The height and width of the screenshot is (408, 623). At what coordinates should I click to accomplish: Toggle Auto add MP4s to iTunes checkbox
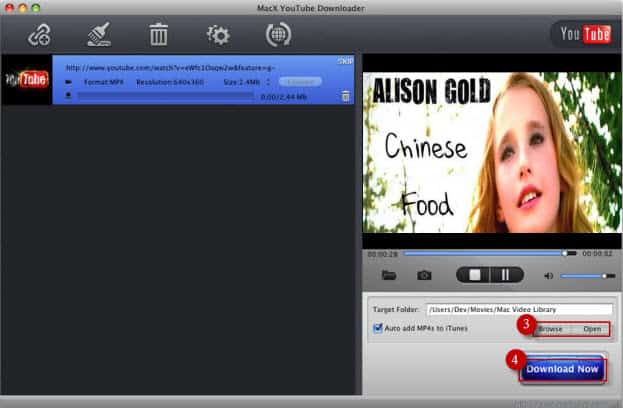tap(377, 328)
